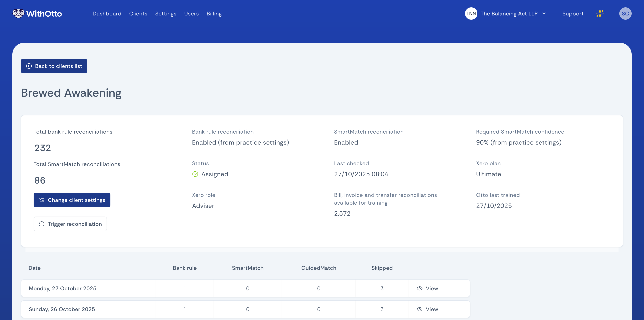Click the SC user avatar
This screenshot has height=320, width=644.
[x=625, y=14]
